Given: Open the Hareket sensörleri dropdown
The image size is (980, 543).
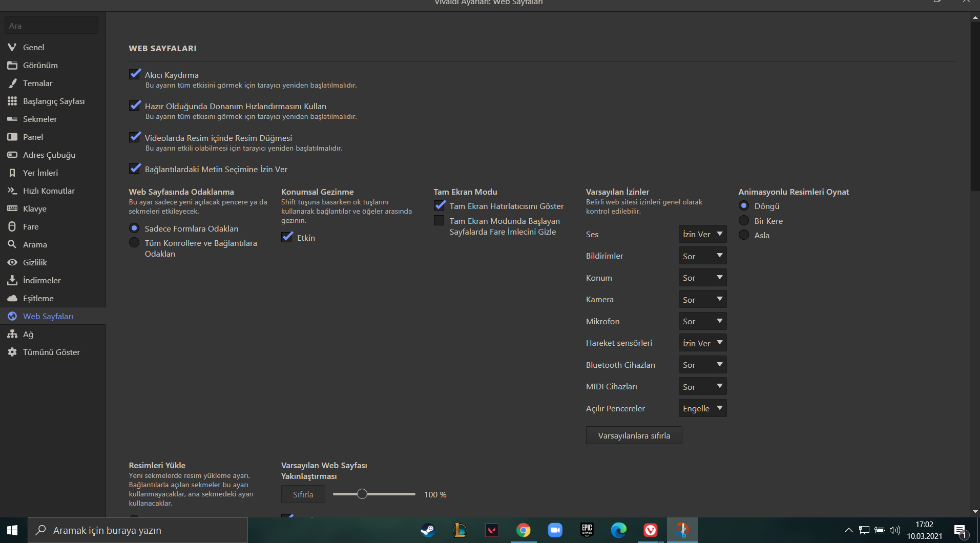Looking at the screenshot, I should (702, 343).
